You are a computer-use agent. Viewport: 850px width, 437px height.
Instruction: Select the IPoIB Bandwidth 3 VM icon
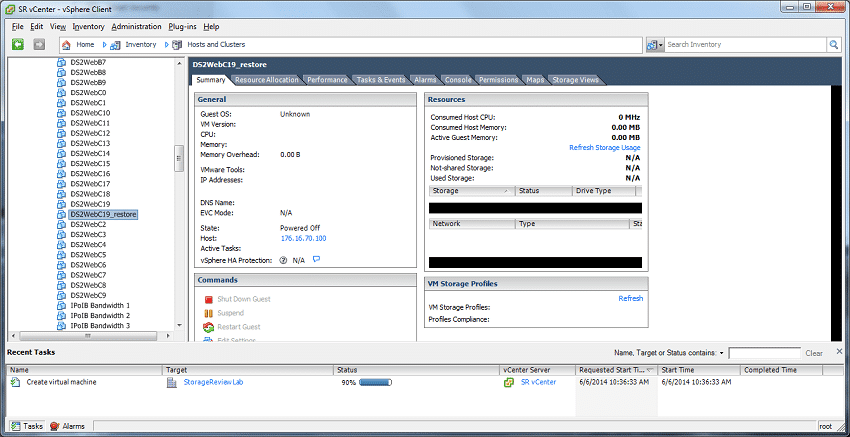click(x=61, y=326)
